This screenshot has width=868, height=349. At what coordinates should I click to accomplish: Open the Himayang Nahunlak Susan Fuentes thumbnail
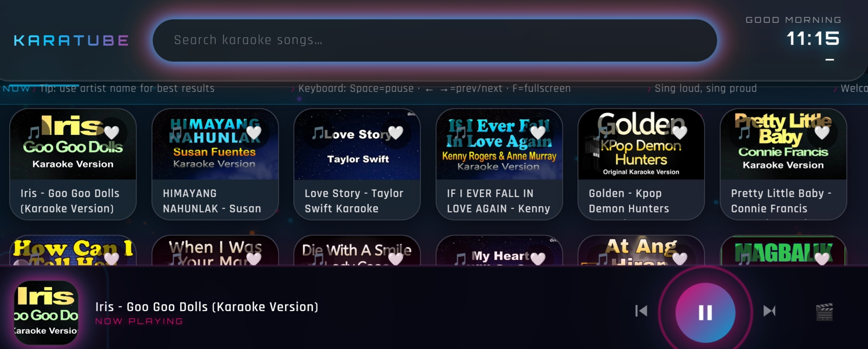click(215, 145)
